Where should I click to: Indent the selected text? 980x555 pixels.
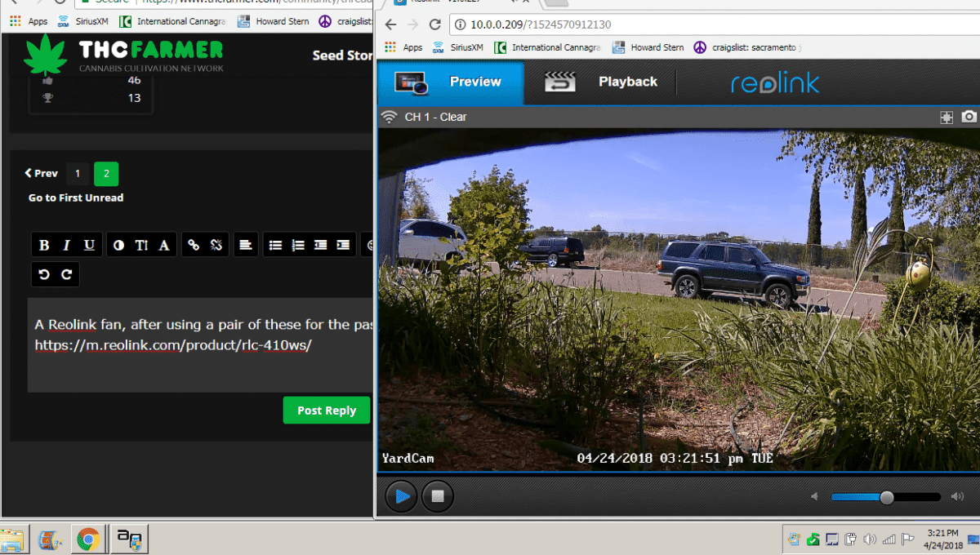[x=344, y=245]
